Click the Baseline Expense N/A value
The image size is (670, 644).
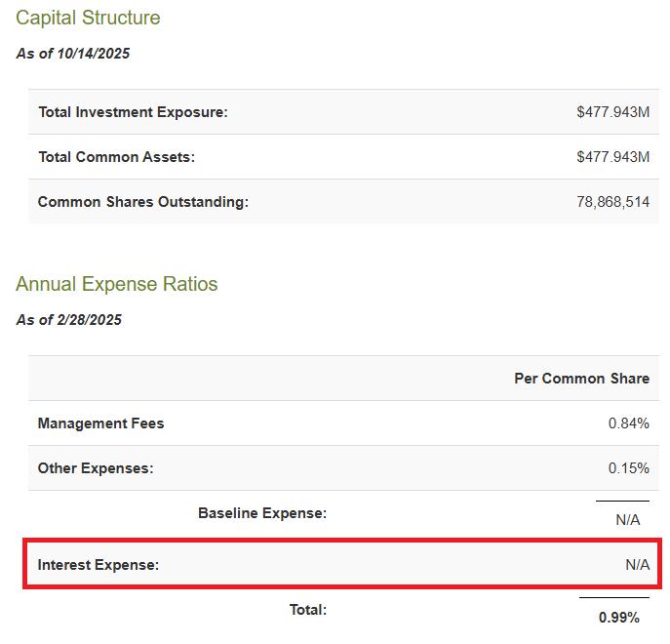628,520
